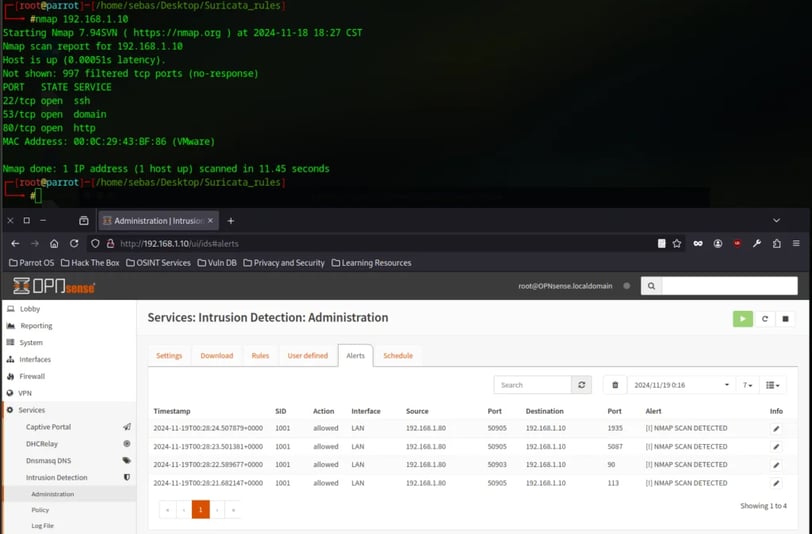Open the column selection dropdown

click(773, 385)
